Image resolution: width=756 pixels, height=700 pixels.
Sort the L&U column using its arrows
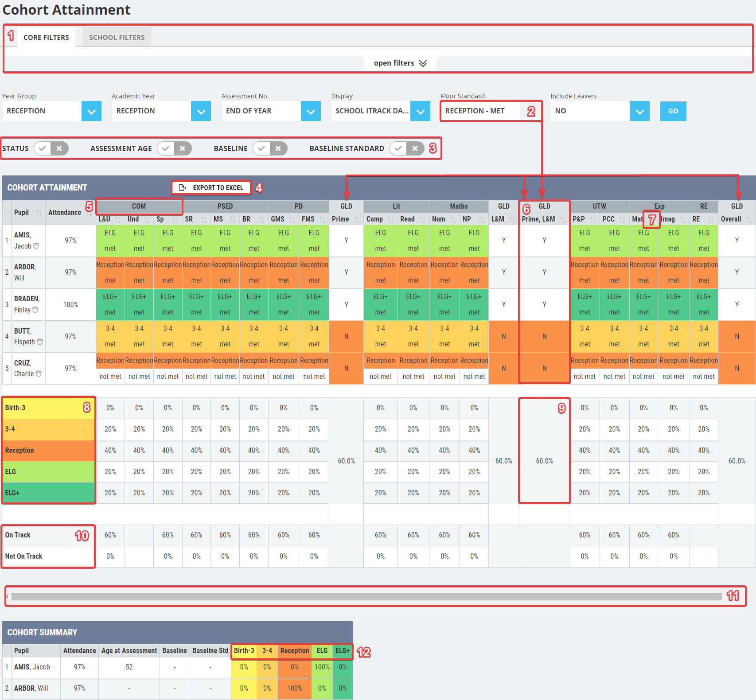(118, 219)
